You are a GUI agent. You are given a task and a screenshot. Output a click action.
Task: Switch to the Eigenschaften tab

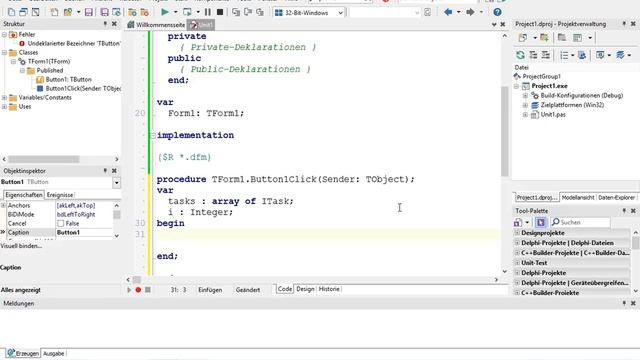point(24,195)
